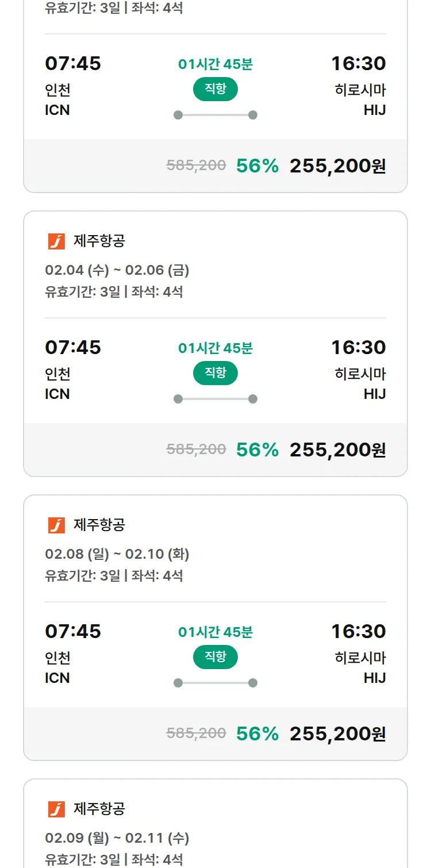This screenshot has height=868, width=431.
Task: Tap the 07:45 departure time in the 02.04 card
Action: pos(73,347)
